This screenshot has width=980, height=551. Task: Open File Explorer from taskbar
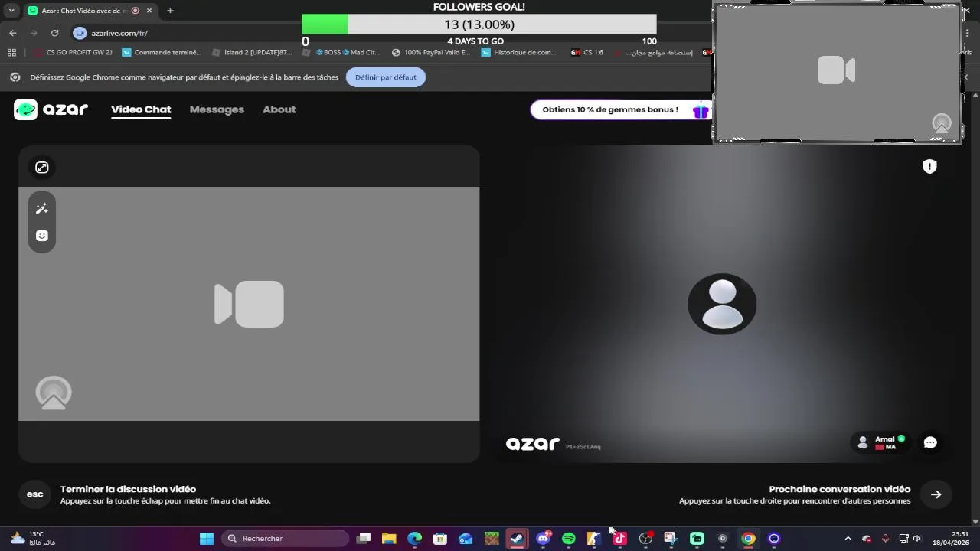coord(389,539)
